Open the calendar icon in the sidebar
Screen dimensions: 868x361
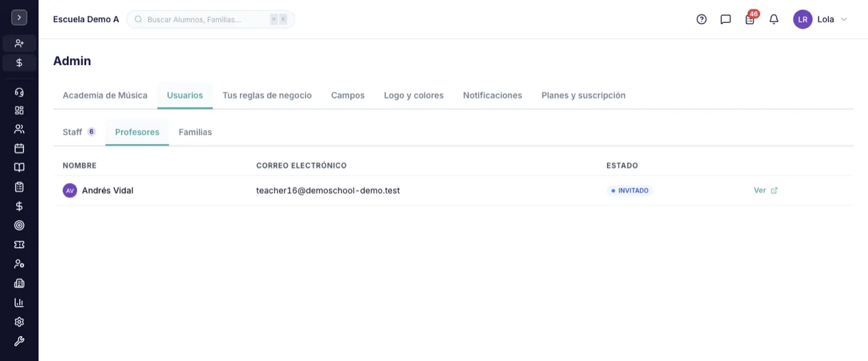click(x=19, y=148)
